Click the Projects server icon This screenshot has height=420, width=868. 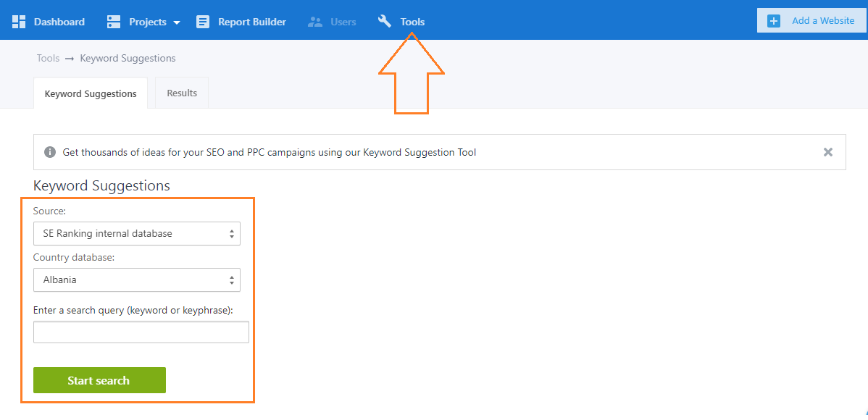[x=114, y=22]
